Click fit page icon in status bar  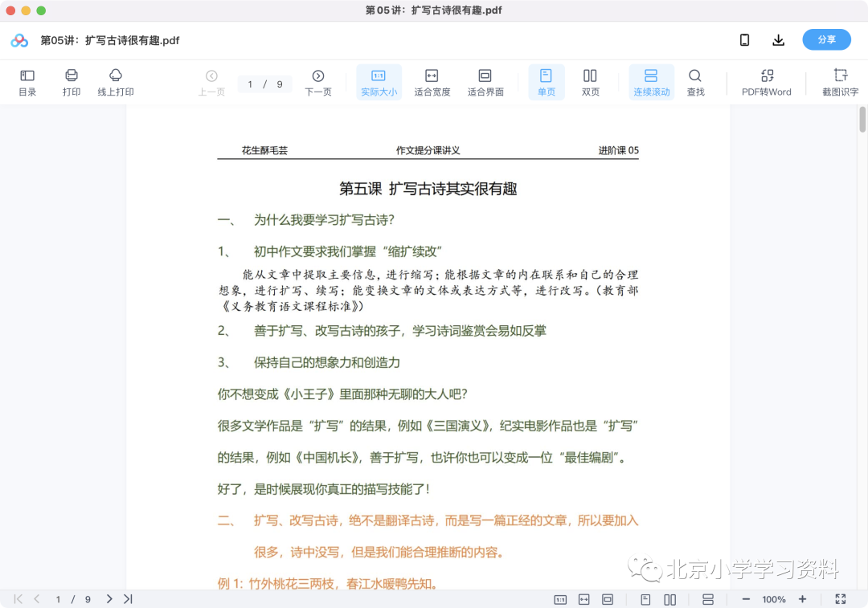[608, 600]
